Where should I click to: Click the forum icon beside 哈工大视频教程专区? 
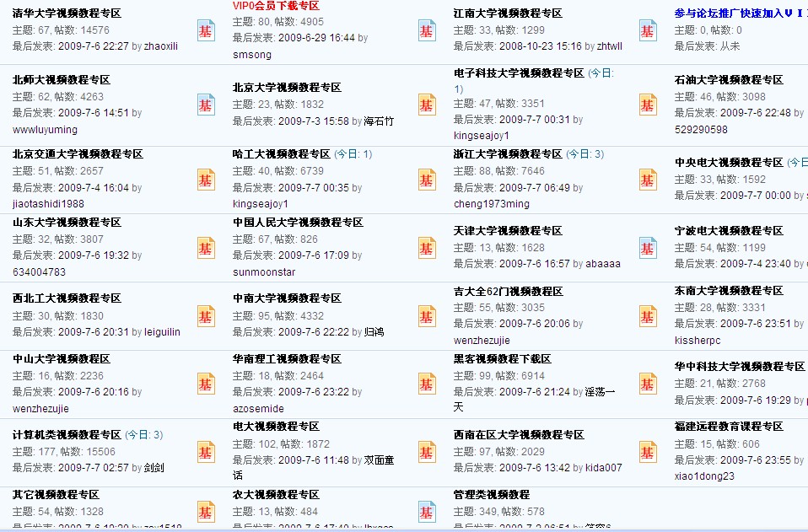pyautogui.click(x=206, y=180)
